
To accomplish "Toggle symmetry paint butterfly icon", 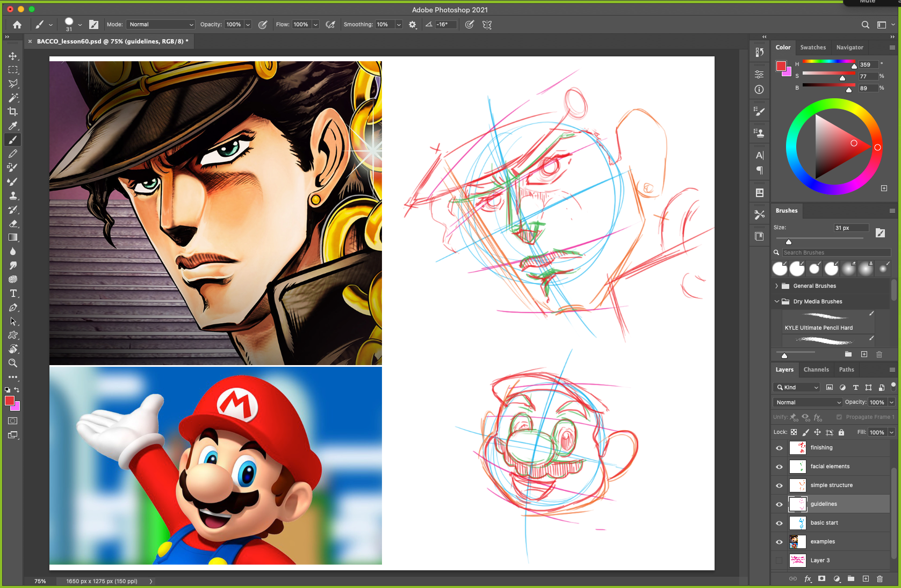I will point(487,25).
